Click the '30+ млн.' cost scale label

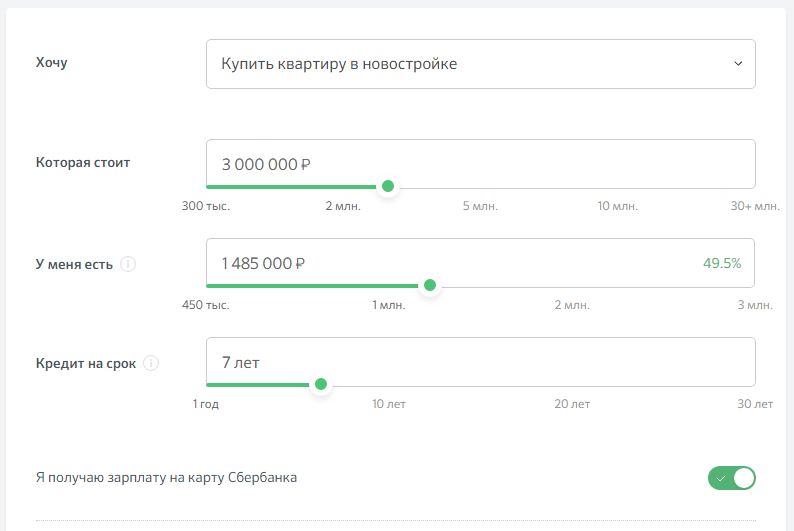click(x=755, y=206)
